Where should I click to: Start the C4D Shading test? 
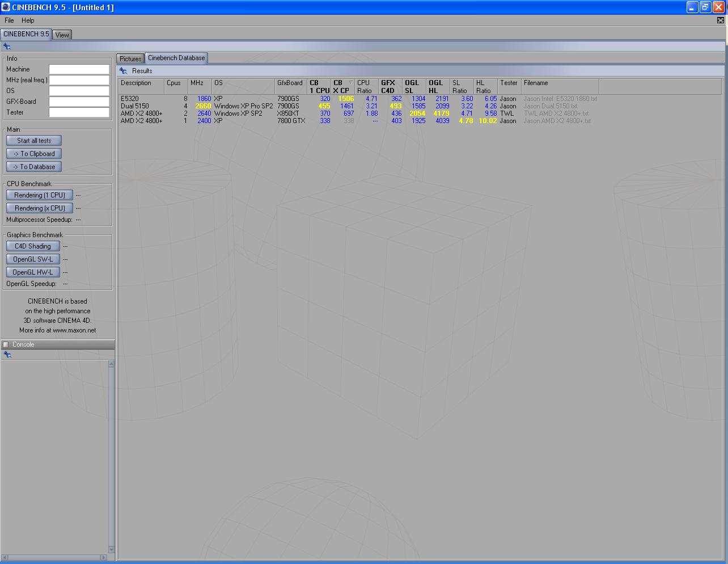pos(33,246)
